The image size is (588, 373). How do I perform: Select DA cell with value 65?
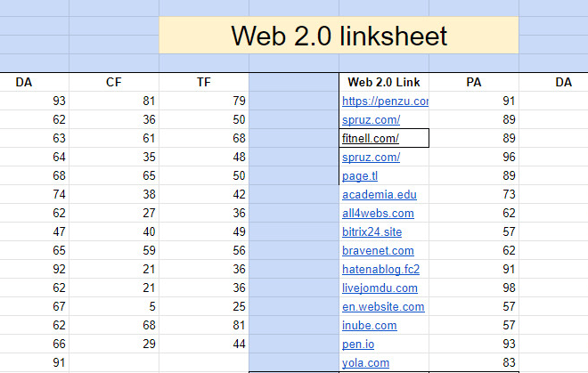tap(35, 251)
